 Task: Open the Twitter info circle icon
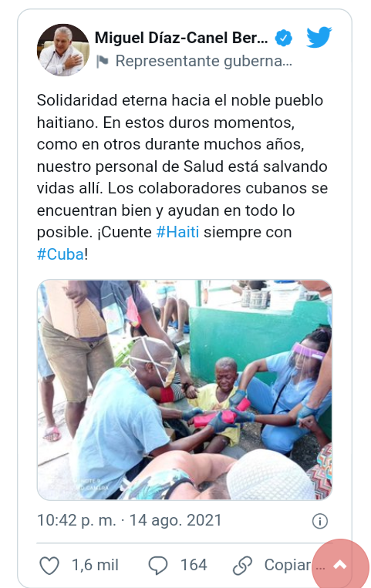click(320, 521)
